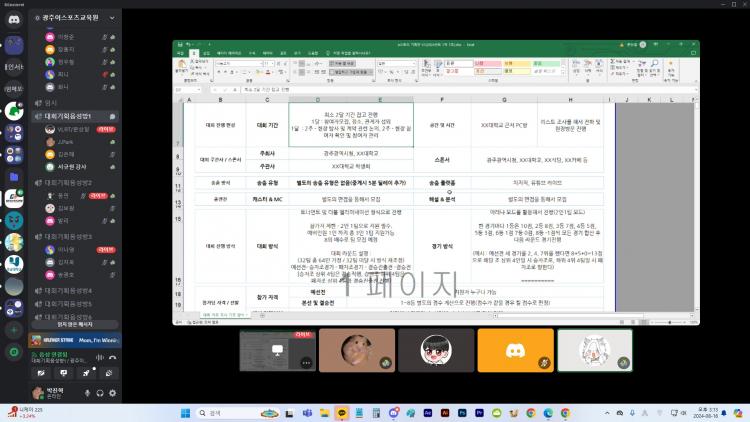Switch to the 삽입 ribbon tab
This screenshot has height=422, width=750.
(x=207, y=53)
